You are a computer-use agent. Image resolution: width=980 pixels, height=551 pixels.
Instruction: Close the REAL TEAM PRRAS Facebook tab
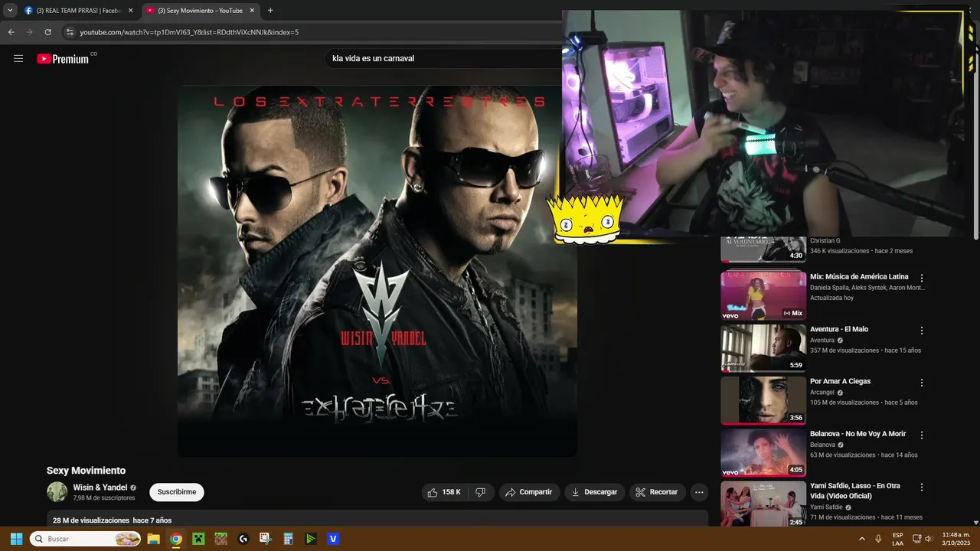(130, 11)
